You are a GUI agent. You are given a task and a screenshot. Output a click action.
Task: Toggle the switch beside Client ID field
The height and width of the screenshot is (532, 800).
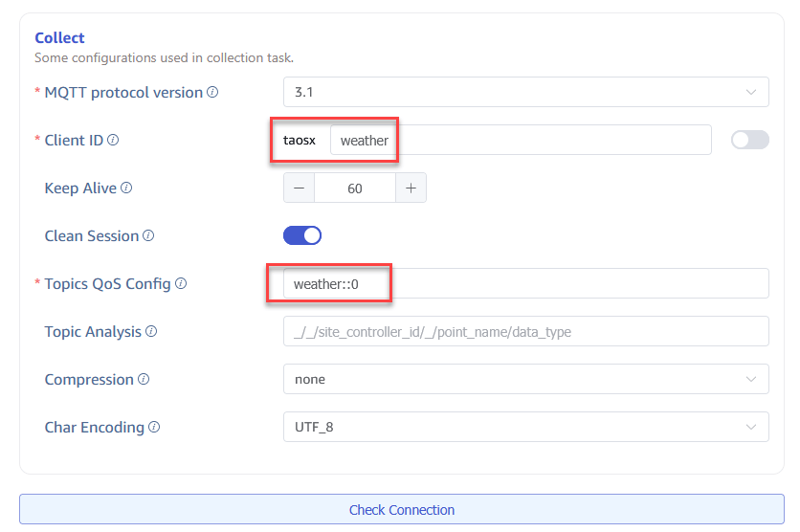749,140
